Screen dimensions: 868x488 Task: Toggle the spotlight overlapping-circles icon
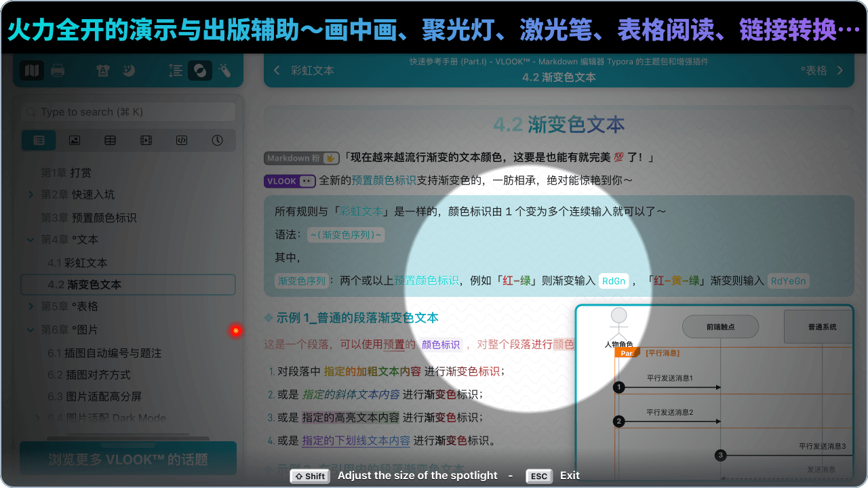coord(200,70)
